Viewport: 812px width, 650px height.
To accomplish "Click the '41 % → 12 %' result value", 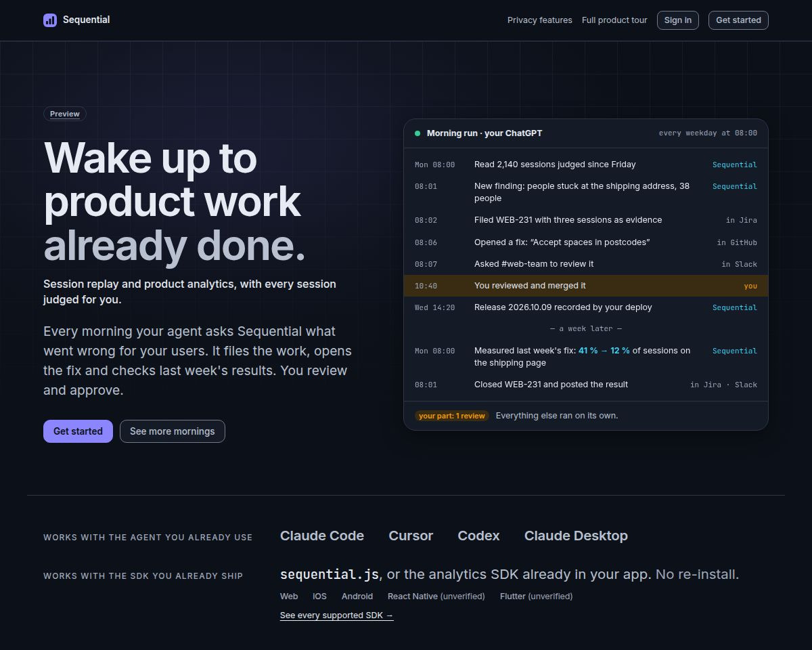I will (x=604, y=351).
